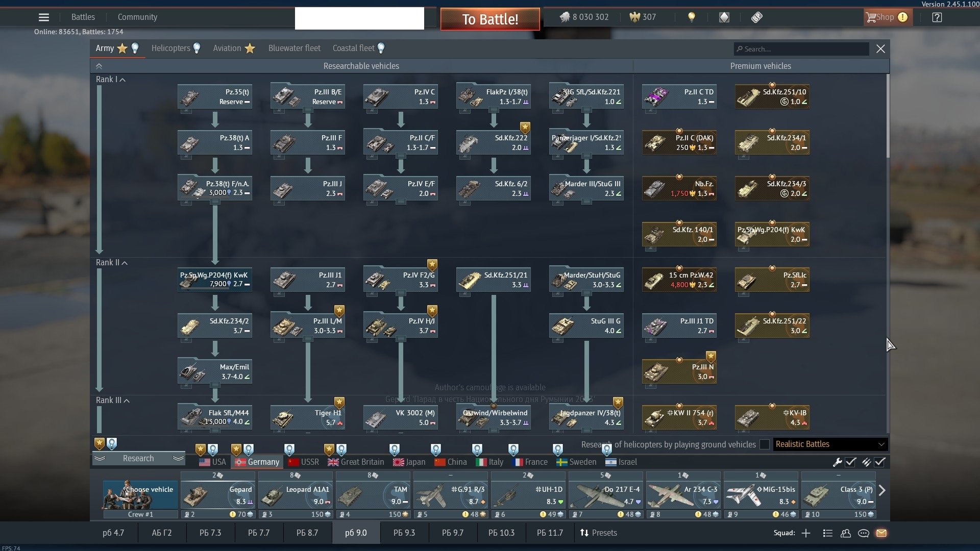The image size is (980, 551).
Task: Open the diamond-shaped icon in top bar
Action: pos(724,17)
